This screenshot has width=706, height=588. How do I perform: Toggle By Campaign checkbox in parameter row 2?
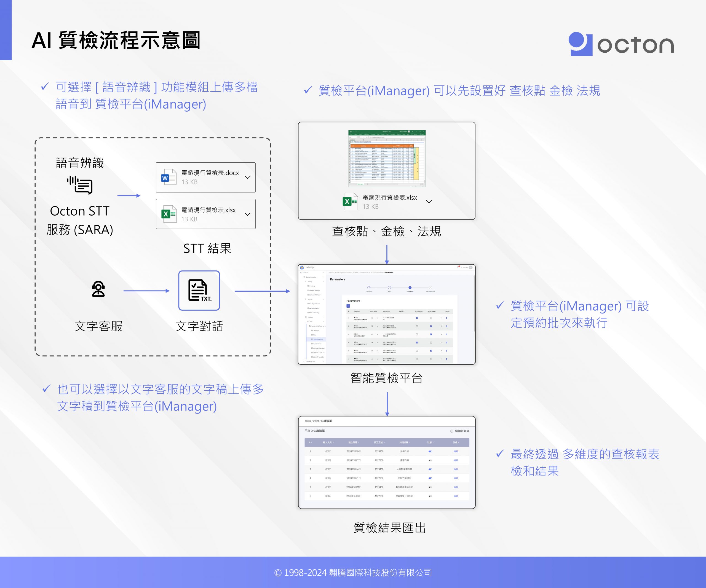pos(431,326)
